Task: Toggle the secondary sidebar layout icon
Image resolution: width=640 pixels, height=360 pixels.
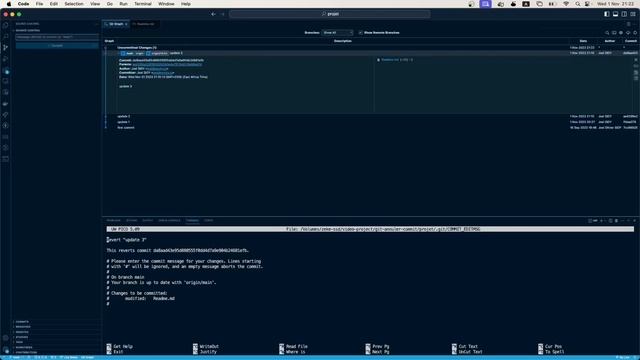Action: tap(624, 14)
